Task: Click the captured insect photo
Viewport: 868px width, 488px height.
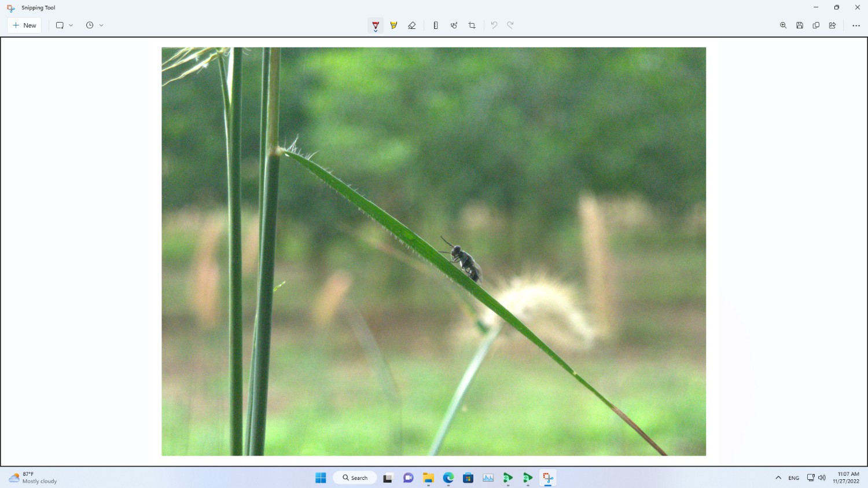Action: [433, 251]
